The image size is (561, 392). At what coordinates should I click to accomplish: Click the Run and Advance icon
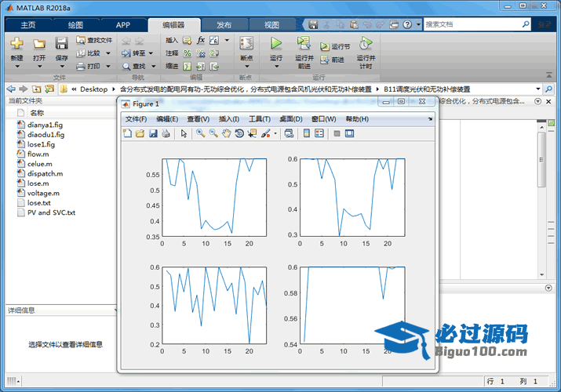tap(304, 43)
